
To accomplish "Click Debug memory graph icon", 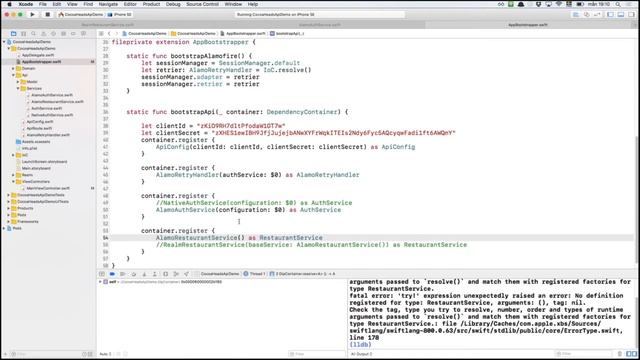I will pos(176,274).
